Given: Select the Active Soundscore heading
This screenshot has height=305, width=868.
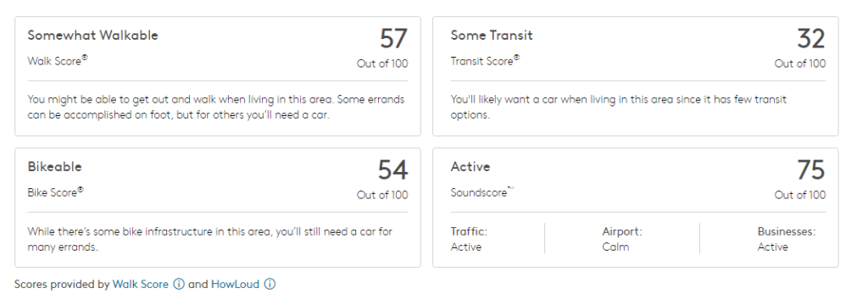Looking at the screenshot, I should 470,167.
